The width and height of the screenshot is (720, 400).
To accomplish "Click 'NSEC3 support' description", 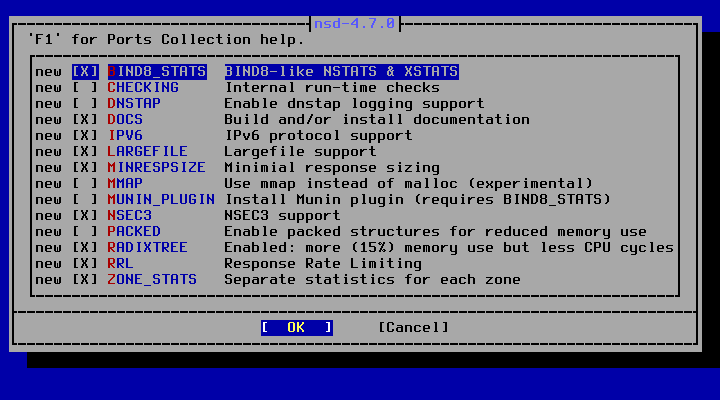I will point(282,216).
